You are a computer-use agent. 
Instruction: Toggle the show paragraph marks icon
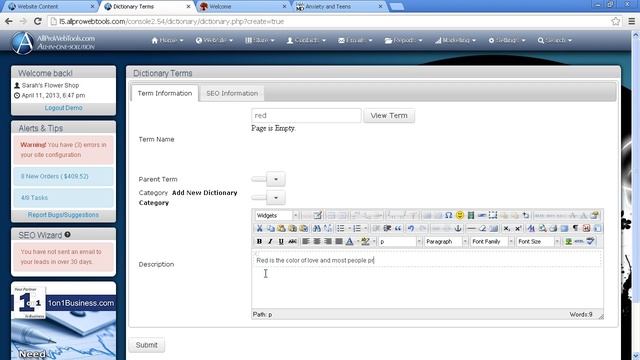(575, 228)
